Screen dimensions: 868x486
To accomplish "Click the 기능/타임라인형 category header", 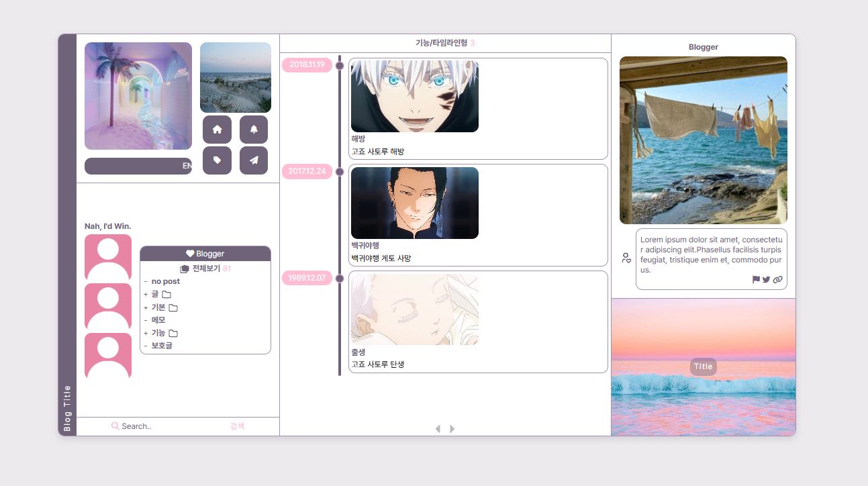I will 441,43.
